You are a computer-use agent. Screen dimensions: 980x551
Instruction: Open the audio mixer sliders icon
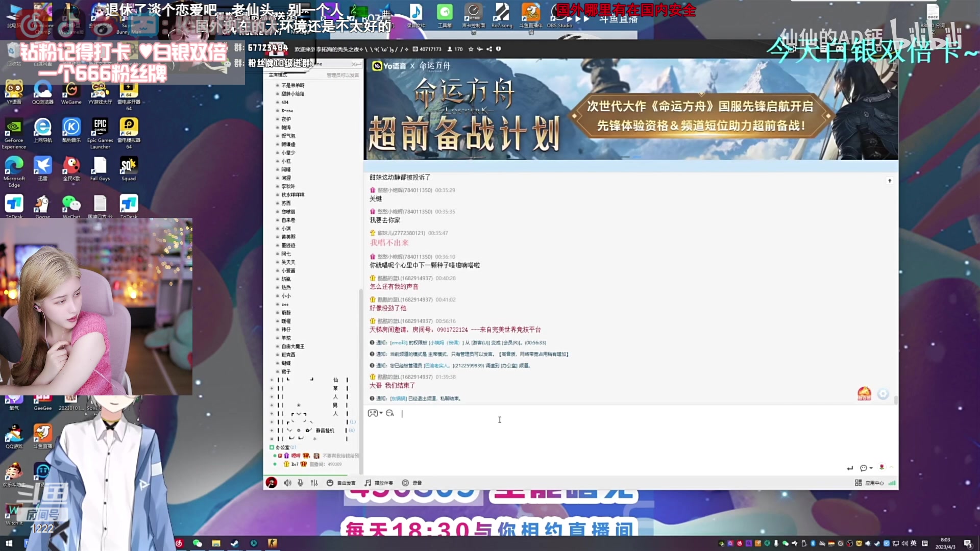pyautogui.click(x=314, y=483)
